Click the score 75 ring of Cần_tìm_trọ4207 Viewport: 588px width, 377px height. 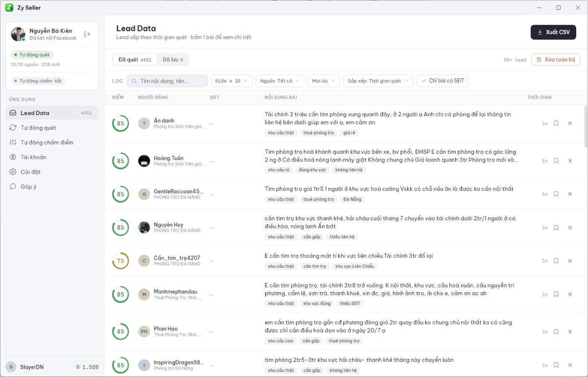121,261
